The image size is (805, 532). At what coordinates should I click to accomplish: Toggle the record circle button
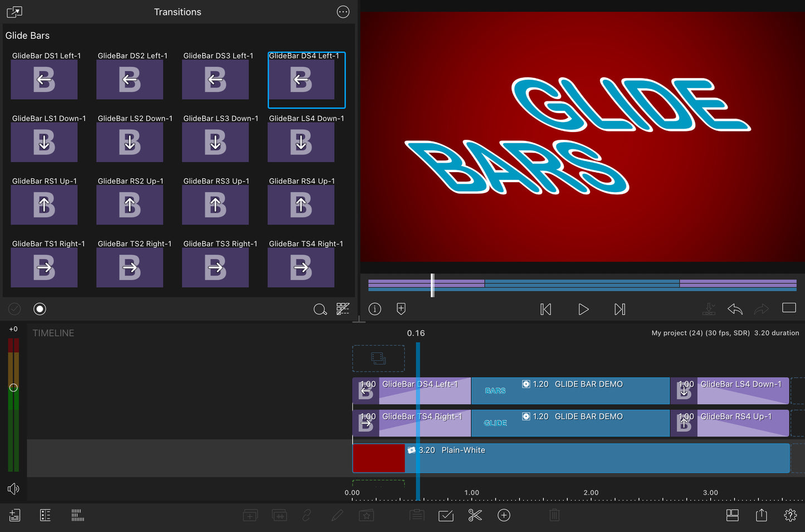coord(40,309)
